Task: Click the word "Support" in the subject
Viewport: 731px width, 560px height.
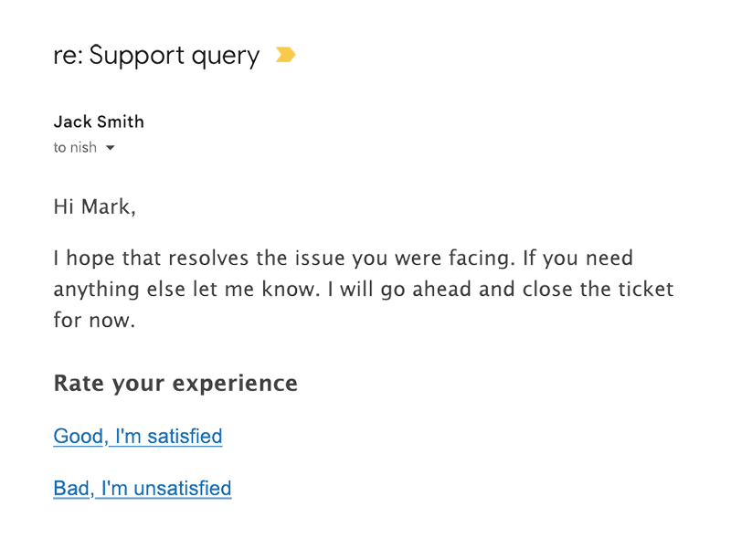Action: tap(136, 56)
